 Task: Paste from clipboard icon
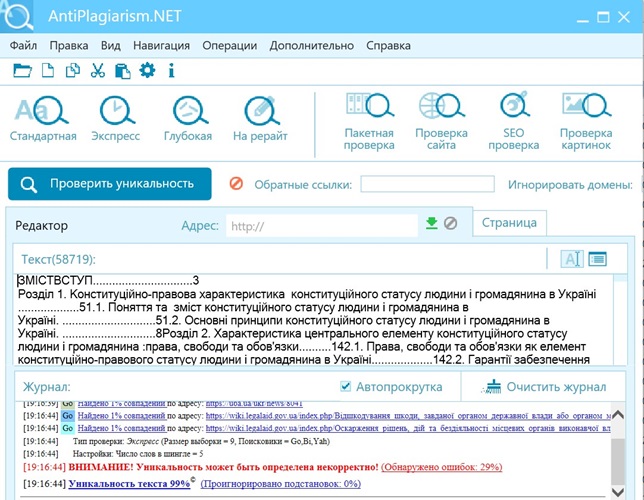tap(122, 71)
